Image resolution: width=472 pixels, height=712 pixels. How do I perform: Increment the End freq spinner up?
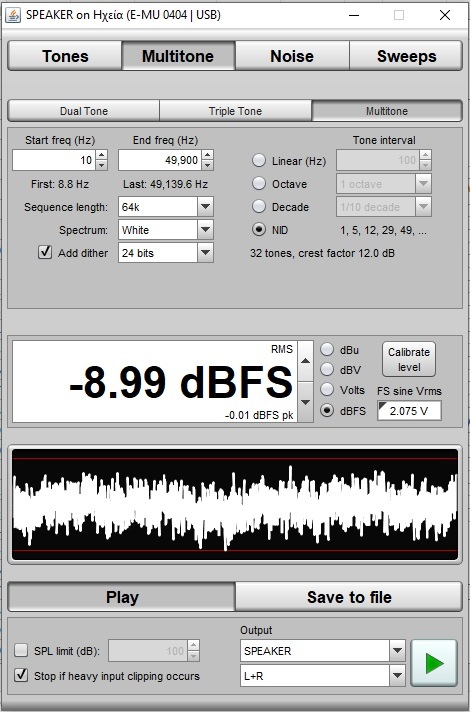click(x=208, y=155)
